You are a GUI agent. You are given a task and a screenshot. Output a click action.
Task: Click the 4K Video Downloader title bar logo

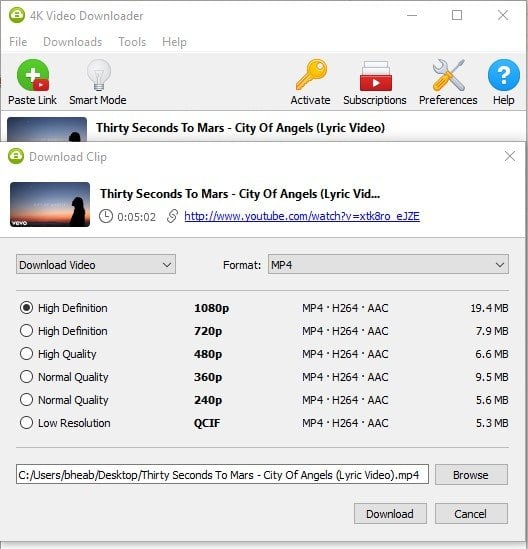point(17,15)
